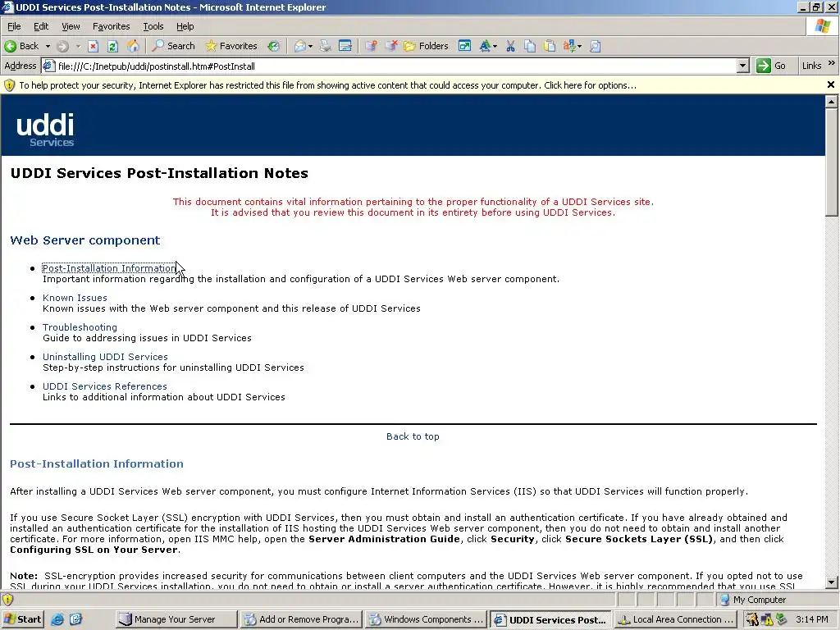840x630 pixels.
Task: Click the second Quick Launch icon
Action: [x=75, y=619]
